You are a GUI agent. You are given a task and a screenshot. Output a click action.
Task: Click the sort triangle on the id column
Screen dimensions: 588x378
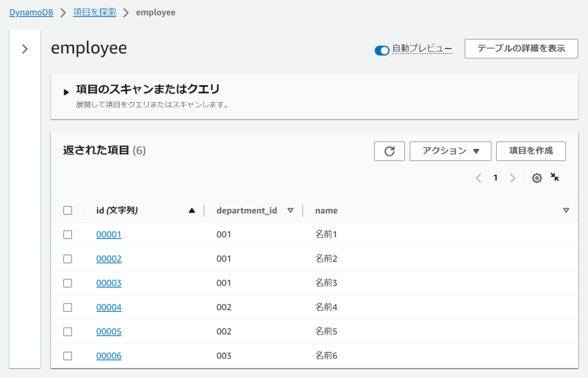click(192, 210)
